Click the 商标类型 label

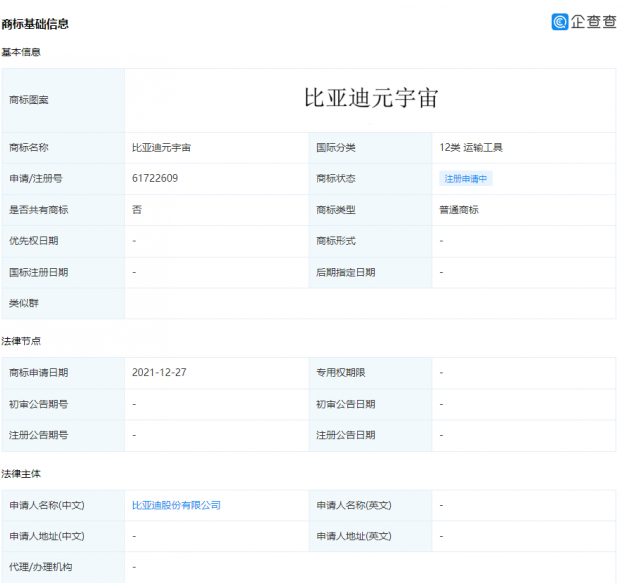click(x=336, y=210)
